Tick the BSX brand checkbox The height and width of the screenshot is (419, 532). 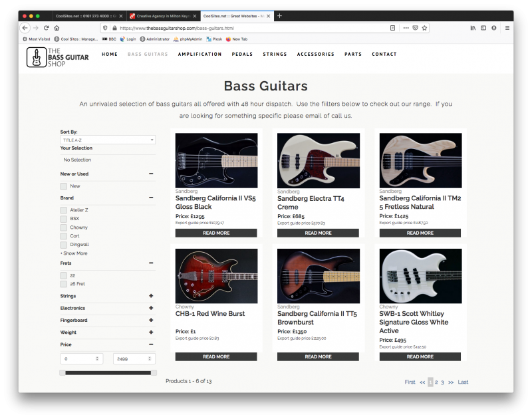tap(63, 219)
